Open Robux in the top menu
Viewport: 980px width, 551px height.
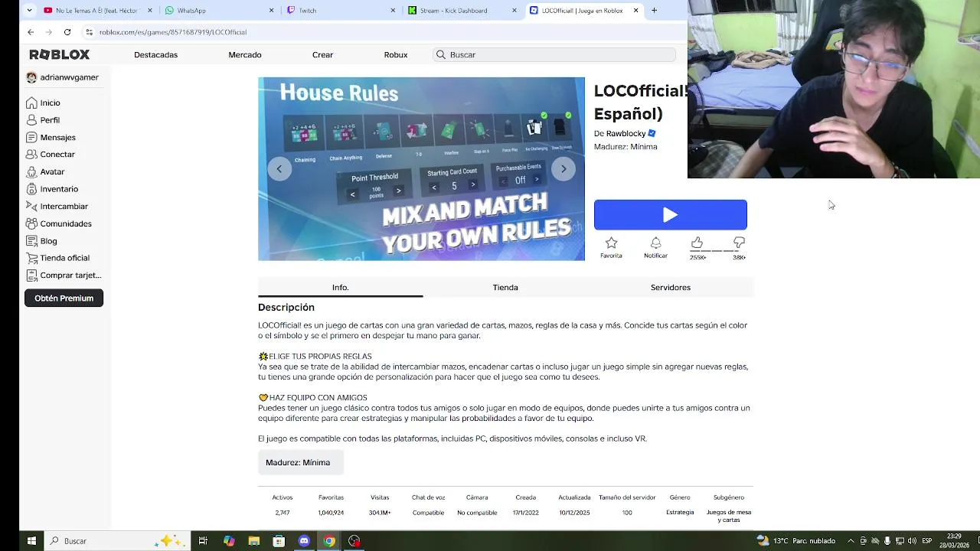[x=396, y=54]
